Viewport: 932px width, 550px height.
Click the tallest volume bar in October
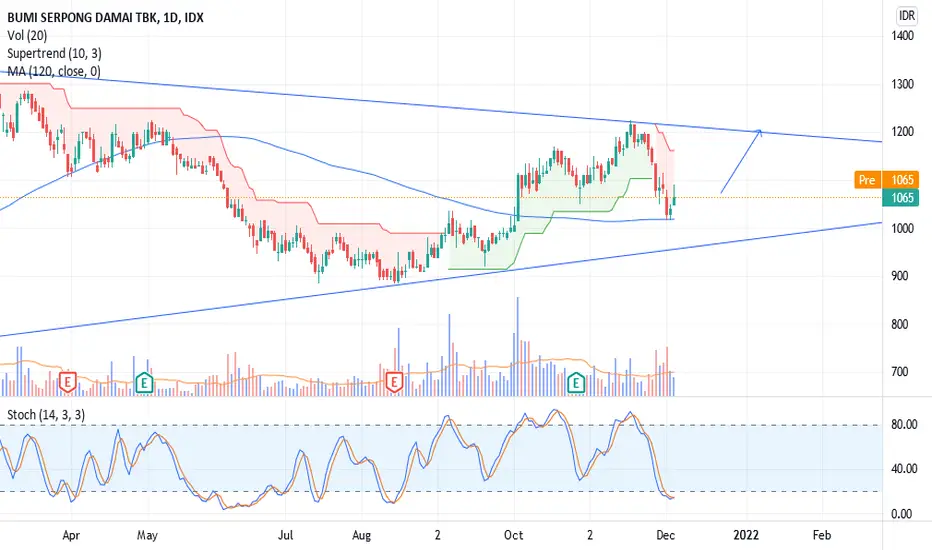517,346
